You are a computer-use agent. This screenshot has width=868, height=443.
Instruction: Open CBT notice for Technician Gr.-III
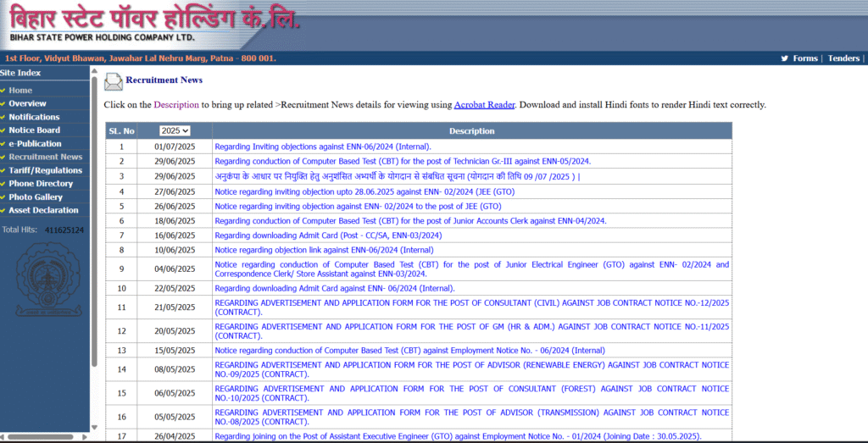tap(403, 162)
